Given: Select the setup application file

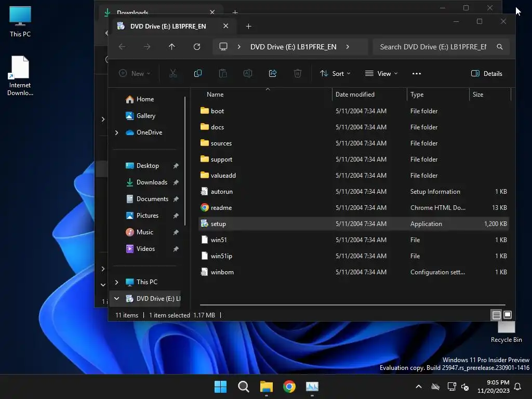Looking at the screenshot, I should point(353,224).
